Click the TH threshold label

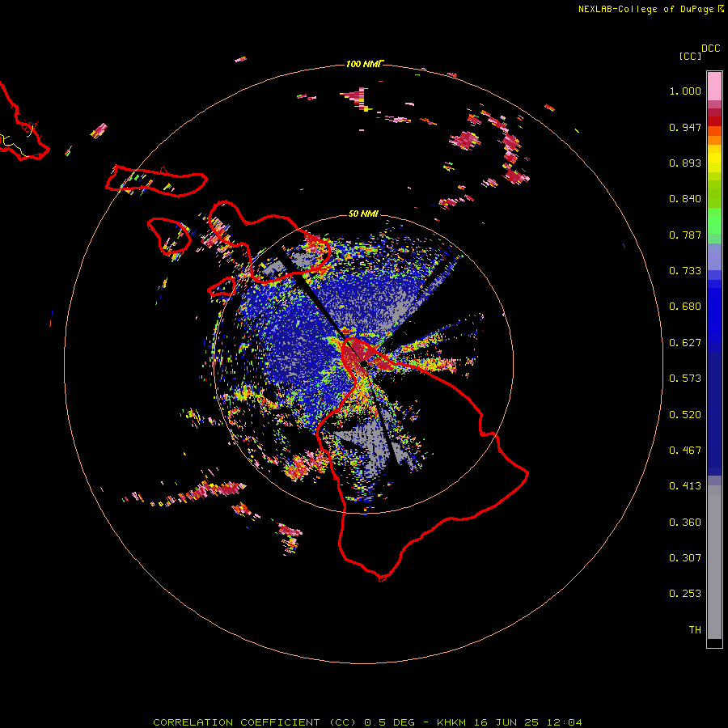(x=695, y=630)
